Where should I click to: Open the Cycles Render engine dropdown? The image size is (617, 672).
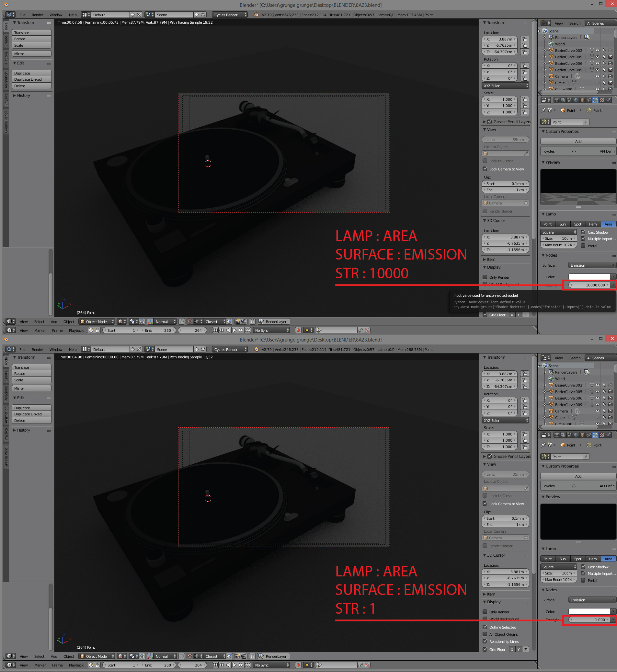pyautogui.click(x=229, y=15)
